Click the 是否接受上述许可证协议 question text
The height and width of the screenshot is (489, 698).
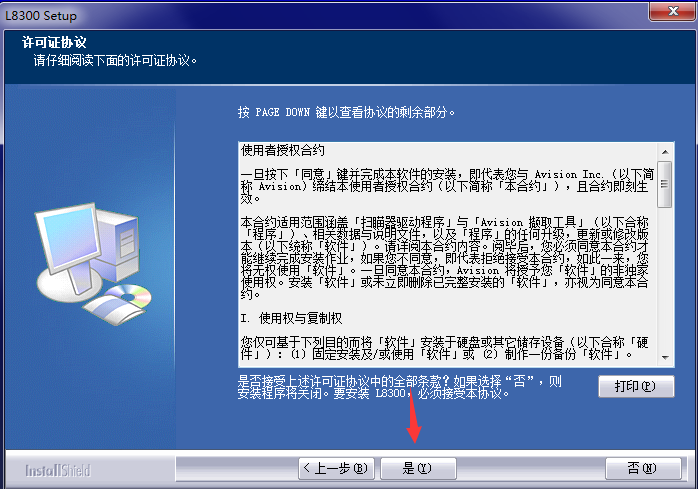pos(400,387)
